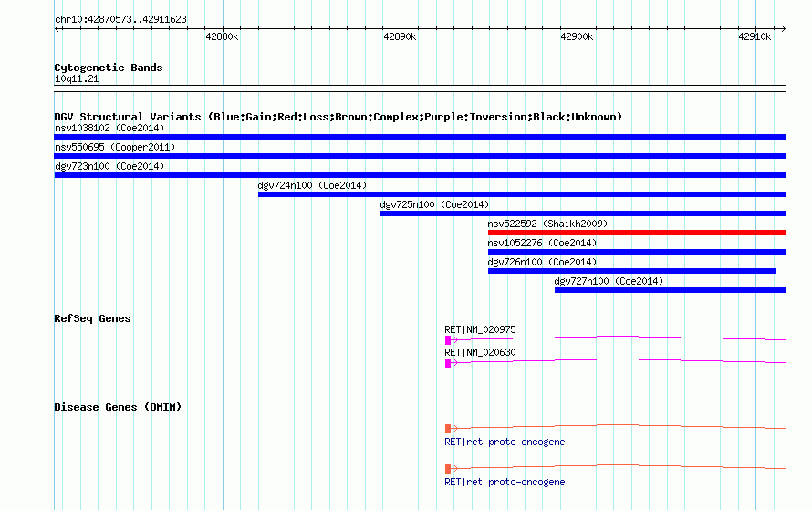Viewport: 812px width, 510px height.
Task: Click the RefSeq Genes track title
Action: pos(92,318)
